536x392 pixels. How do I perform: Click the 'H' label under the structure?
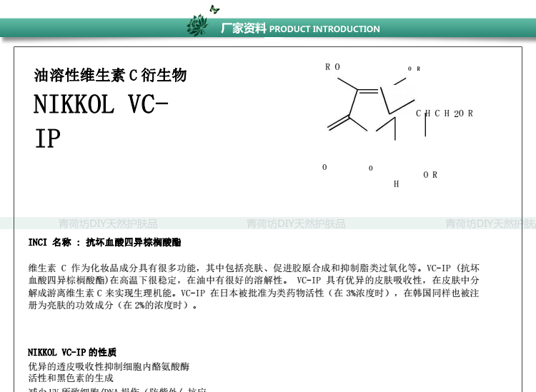coord(396,184)
